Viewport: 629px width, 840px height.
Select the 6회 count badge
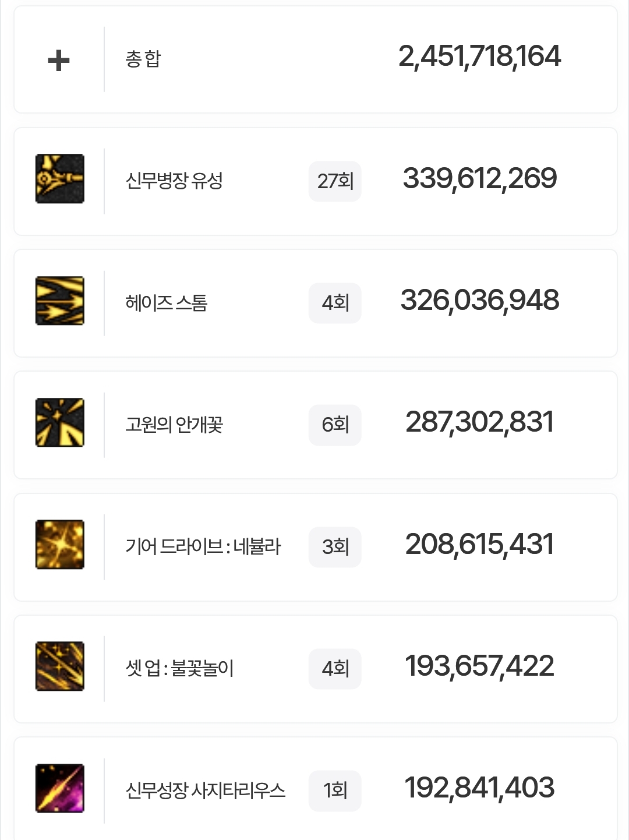coord(335,425)
